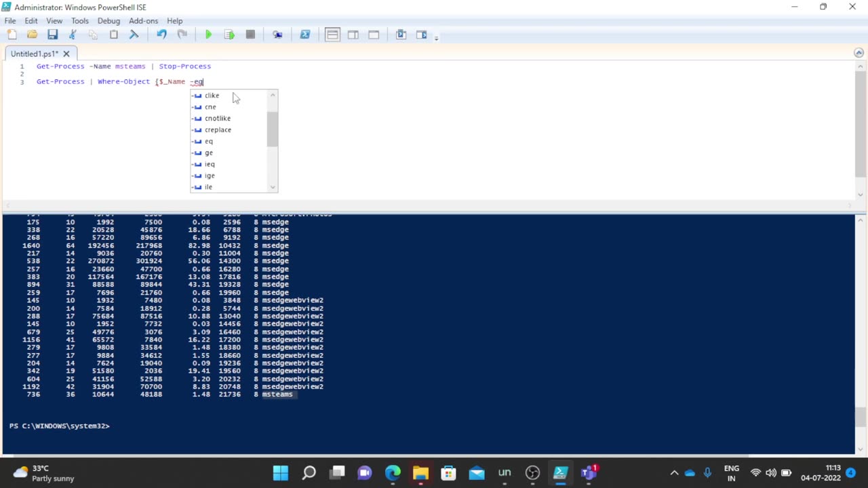Open the Debug menu
Viewport: 868px width, 488px height.
pyautogui.click(x=108, y=21)
